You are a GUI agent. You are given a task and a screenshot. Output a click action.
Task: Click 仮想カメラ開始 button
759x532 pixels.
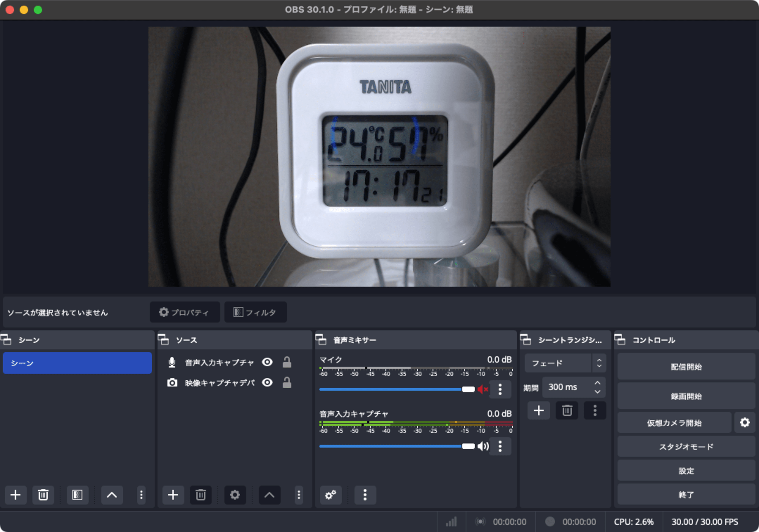[x=674, y=422]
